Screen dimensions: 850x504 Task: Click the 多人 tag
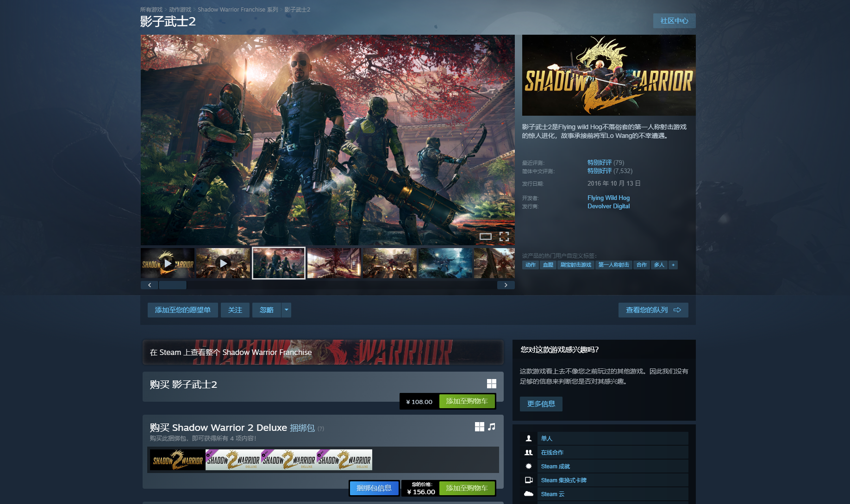659,265
